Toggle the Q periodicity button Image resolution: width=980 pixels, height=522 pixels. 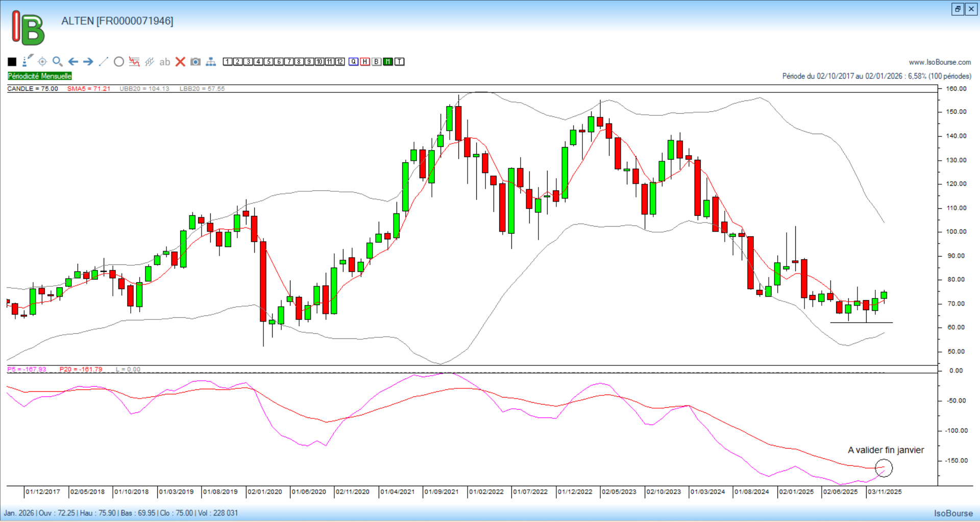(x=354, y=62)
